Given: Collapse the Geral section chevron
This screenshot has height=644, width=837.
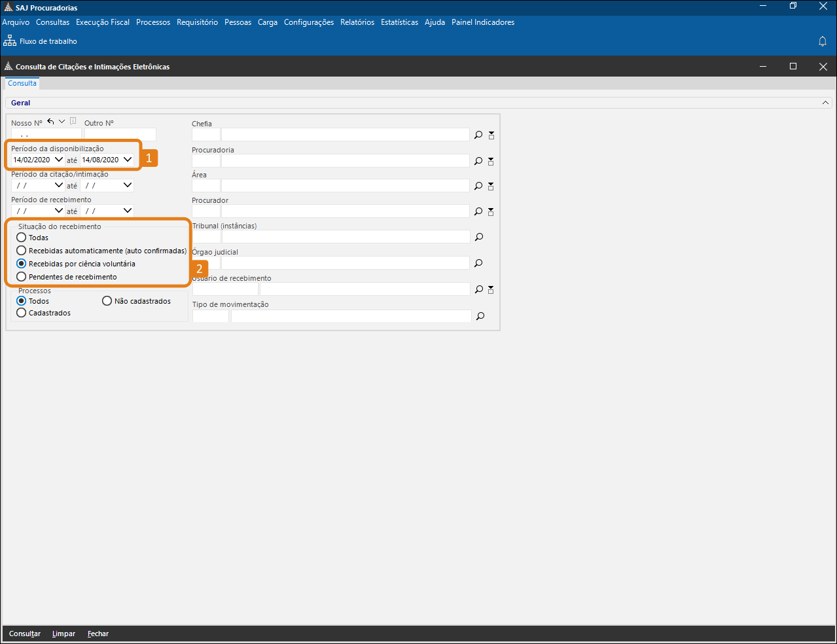Looking at the screenshot, I should (826, 103).
